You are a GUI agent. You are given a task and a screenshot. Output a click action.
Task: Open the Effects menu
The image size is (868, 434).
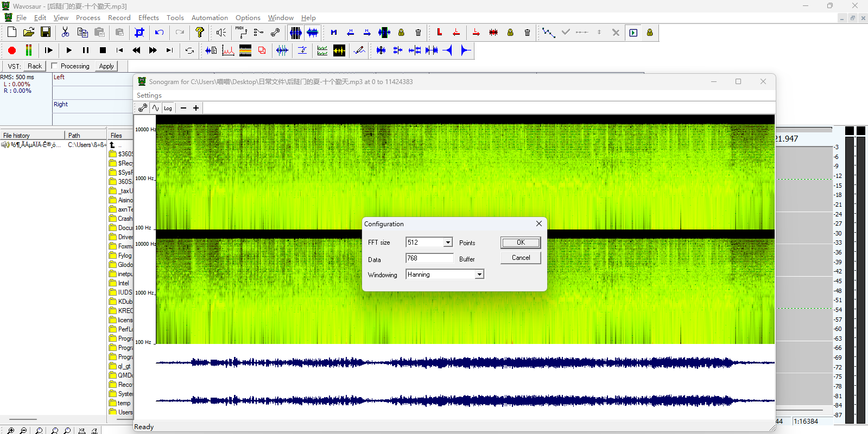tap(148, 18)
